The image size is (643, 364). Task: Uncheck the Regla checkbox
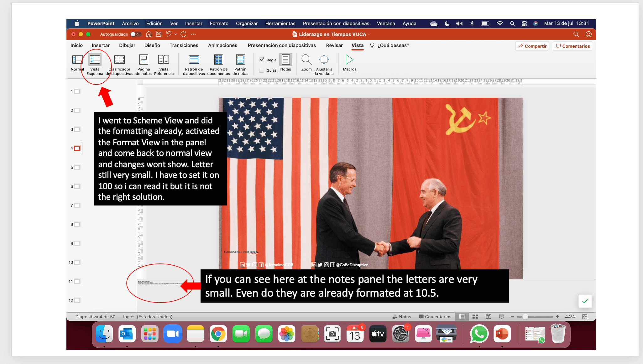click(x=262, y=60)
